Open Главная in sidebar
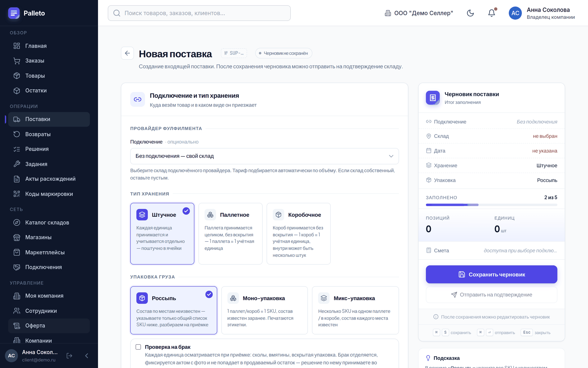The height and width of the screenshot is (368, 588). (49, 46)
